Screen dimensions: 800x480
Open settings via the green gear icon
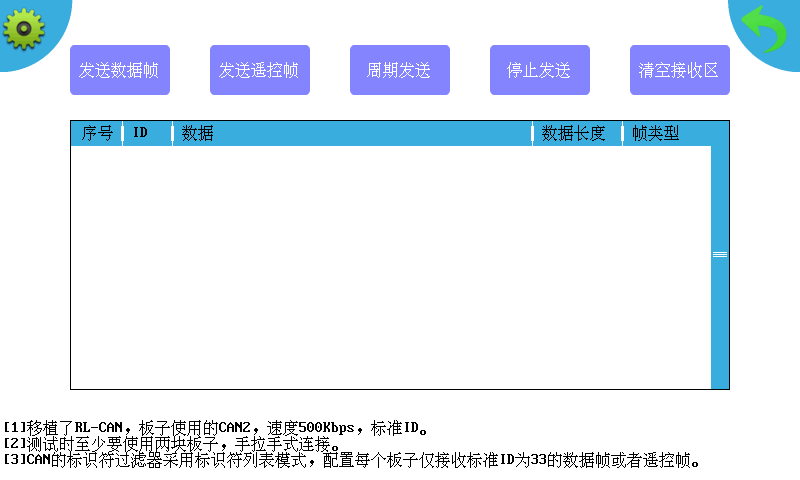(x=23, y=29)
